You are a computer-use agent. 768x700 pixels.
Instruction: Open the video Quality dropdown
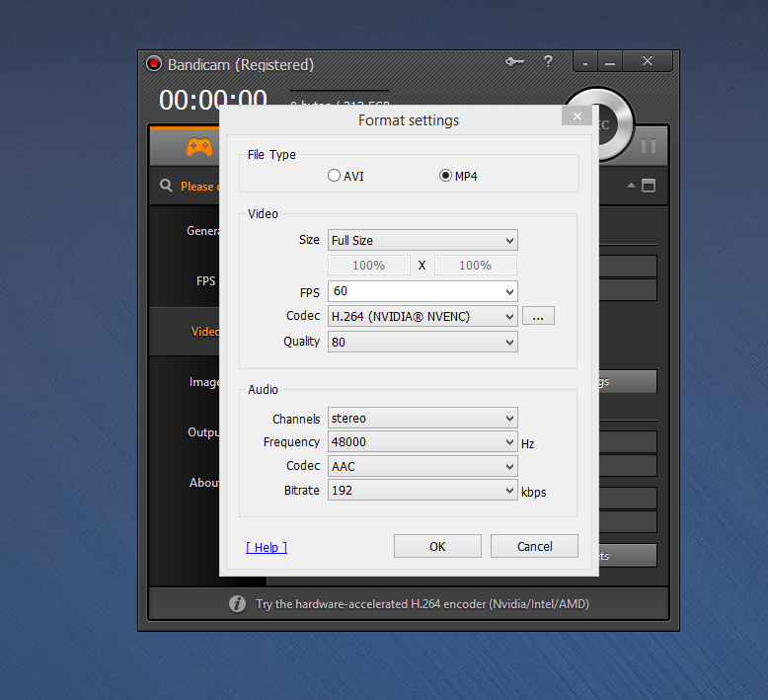422,342
